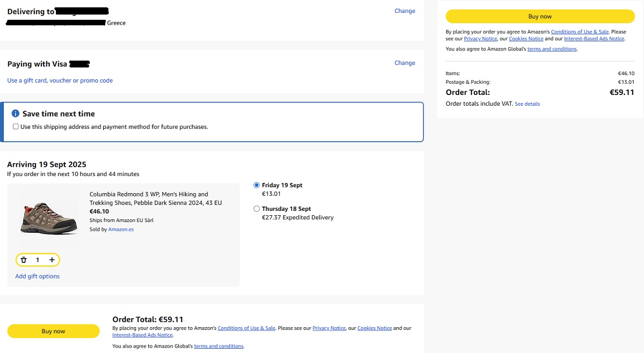Image resolution: width=644 pixels, height=353 pixels.
Task: Open Cookies Notice below the lower Order Total
Action: click(374, 328)
